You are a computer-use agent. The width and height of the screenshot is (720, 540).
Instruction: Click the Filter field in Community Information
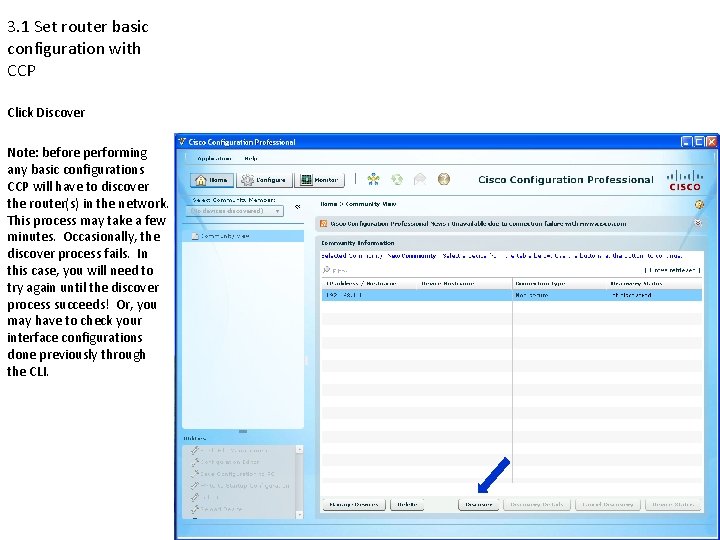[340, 270]
